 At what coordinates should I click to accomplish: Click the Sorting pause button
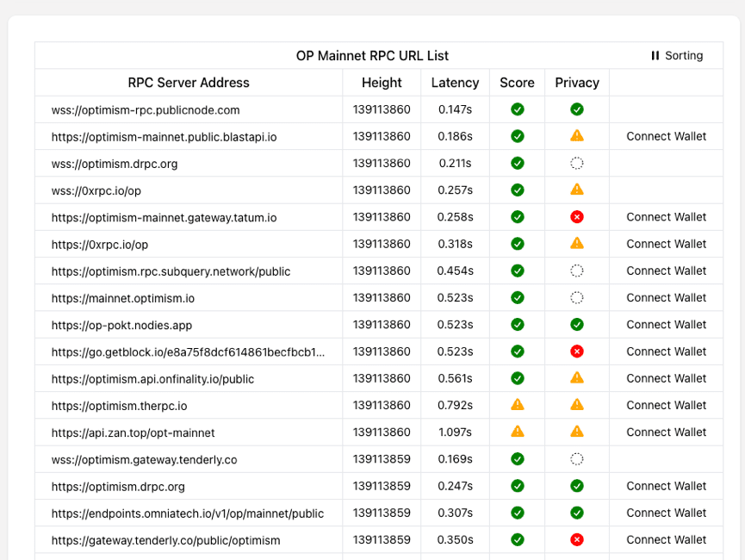coord(676,56)
